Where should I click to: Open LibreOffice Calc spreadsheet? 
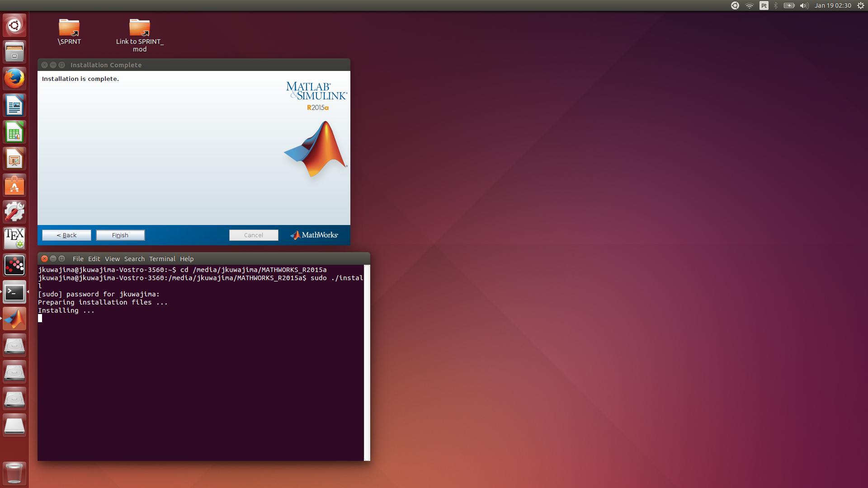point(14,132)
